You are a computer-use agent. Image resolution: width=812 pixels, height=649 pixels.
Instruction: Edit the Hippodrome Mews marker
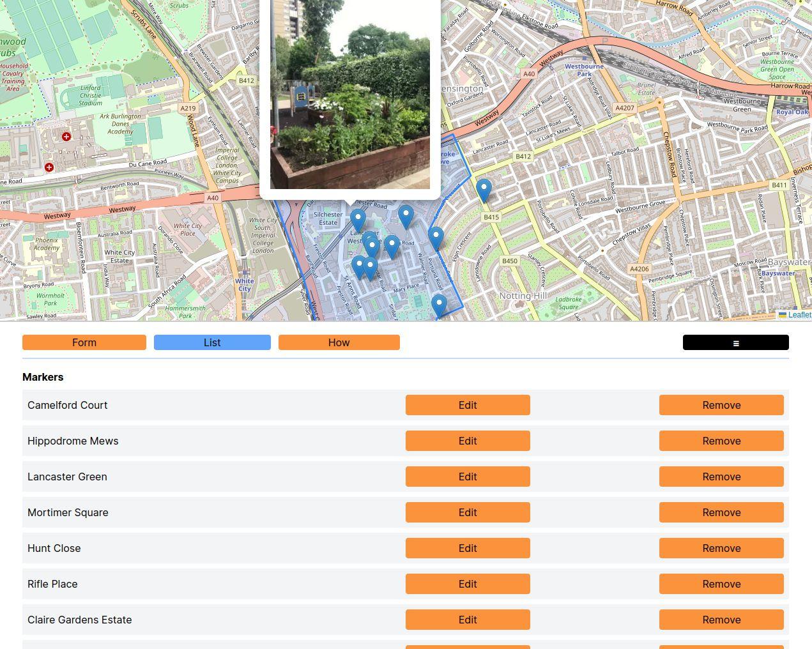click(x=468, y=441)
